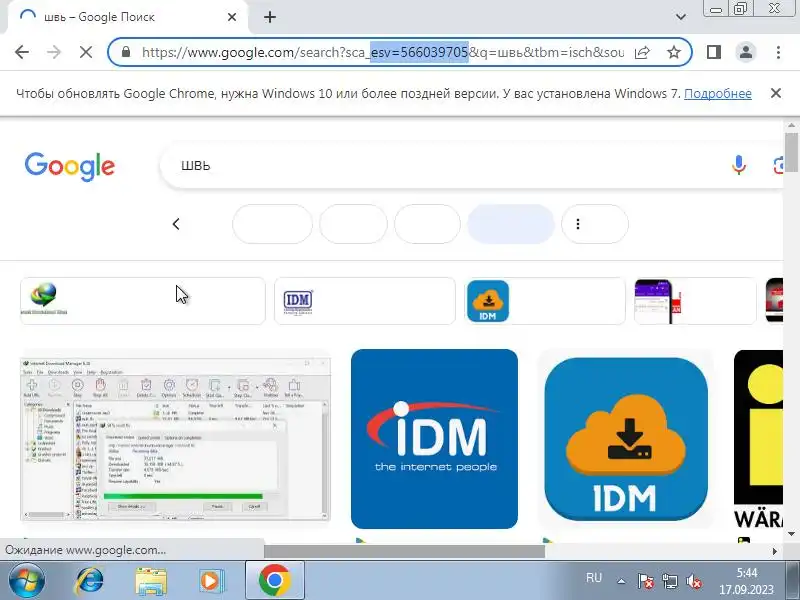Click the horizontal scroll right arrow
The height and width of the screenshot is (600, 800).
(775, 551)
